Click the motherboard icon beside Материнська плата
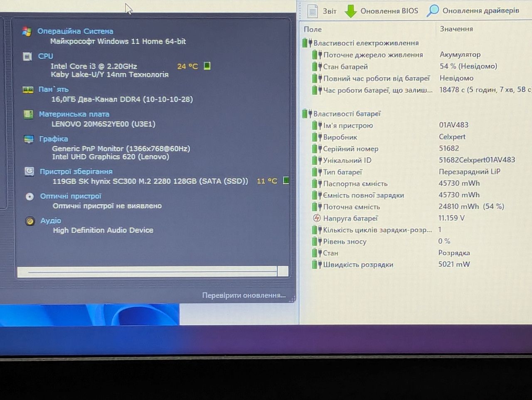532x400 pixels. coord(28,114)
